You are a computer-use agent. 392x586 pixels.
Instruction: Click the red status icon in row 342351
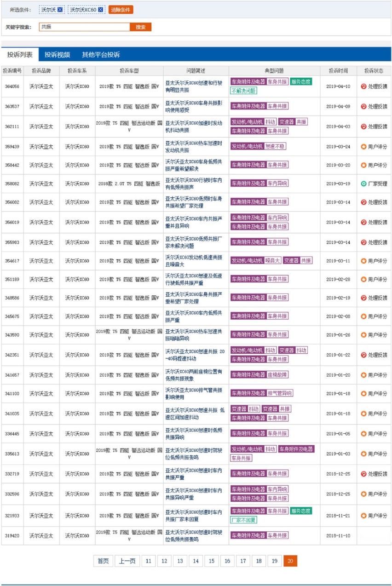[x=363, y=355]
